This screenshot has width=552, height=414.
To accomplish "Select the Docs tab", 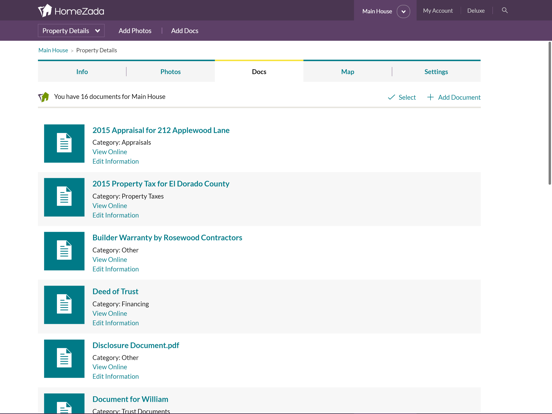I will (x=259, y=71).
